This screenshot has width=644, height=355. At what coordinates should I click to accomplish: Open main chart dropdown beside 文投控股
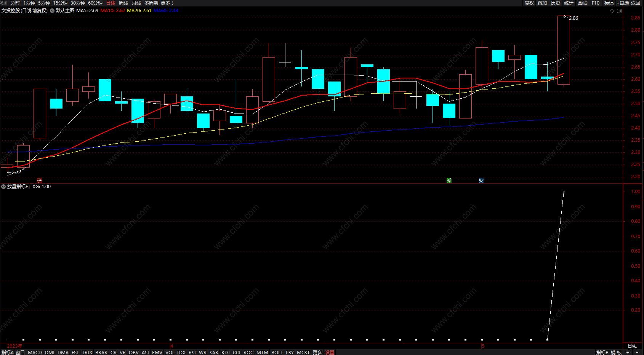coord(52,11)
